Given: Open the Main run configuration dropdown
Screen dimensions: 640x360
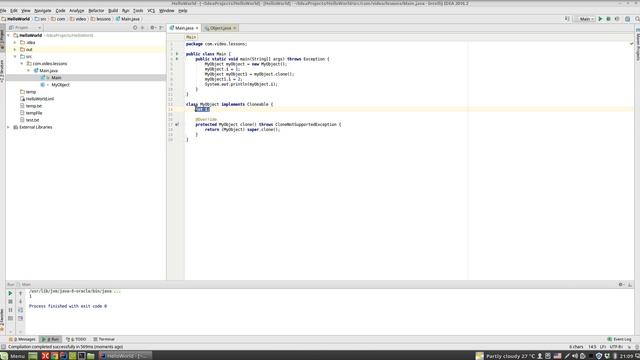Looking at the screenshot, I should pyautogui.click(x=584, y=19).
